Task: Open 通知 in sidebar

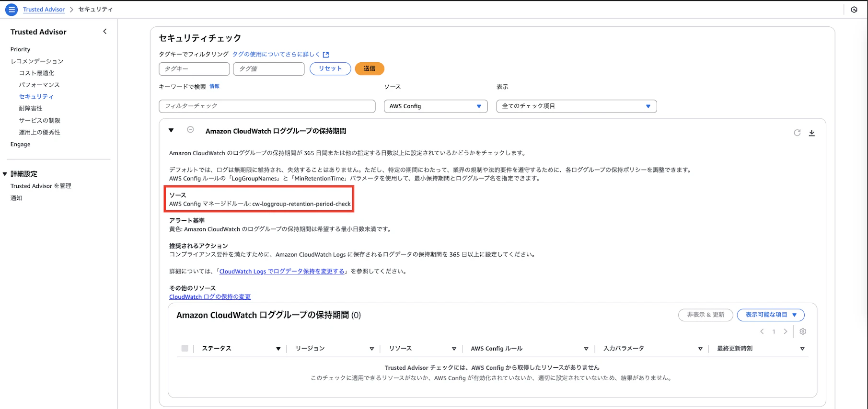Action: 16,198
